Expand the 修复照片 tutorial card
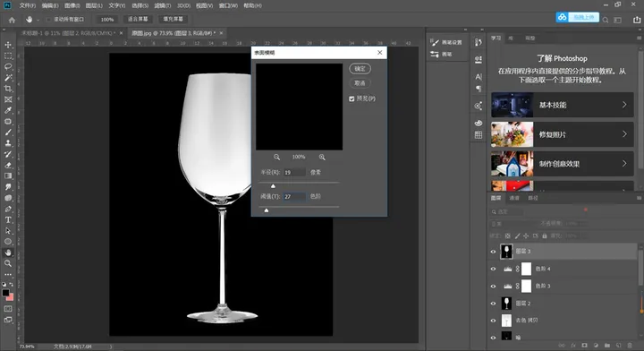644x351 pixels. coord(624,134)
